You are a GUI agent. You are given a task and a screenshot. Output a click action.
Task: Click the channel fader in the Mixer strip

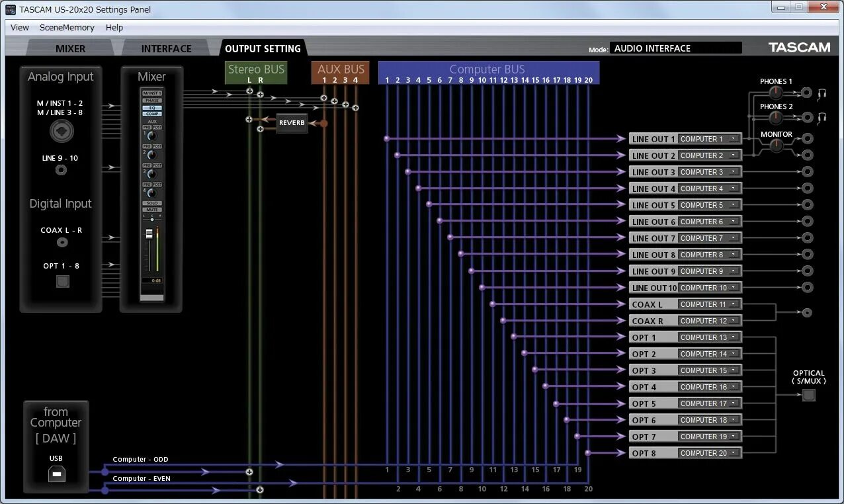[x=149, y=233]
